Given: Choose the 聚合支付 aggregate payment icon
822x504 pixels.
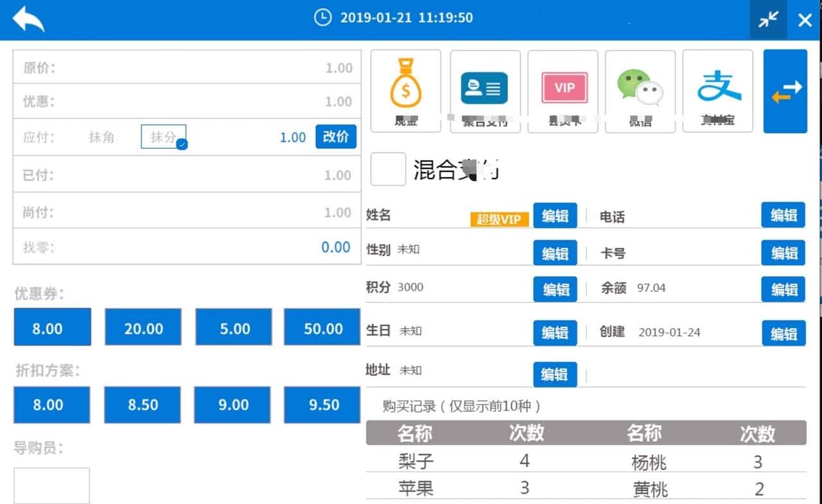Looking at the screenshot, I should [485, 90].
